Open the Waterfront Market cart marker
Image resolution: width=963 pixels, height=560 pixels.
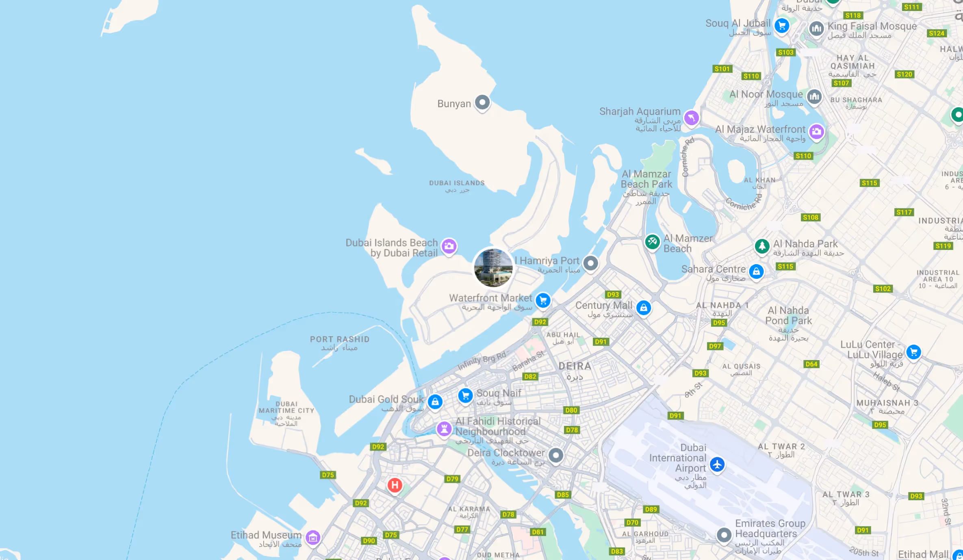[x=543, y=300]
